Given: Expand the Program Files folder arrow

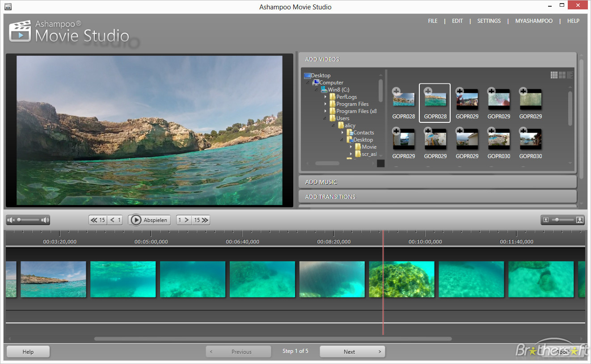Looking at the screenshot, I should (x=325, y=104).
